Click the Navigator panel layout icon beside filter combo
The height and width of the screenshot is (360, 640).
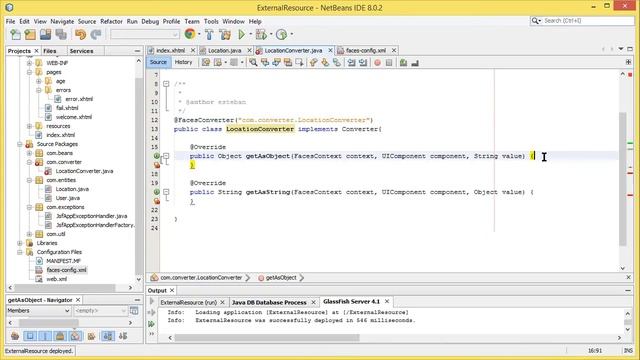pos(134,311)
